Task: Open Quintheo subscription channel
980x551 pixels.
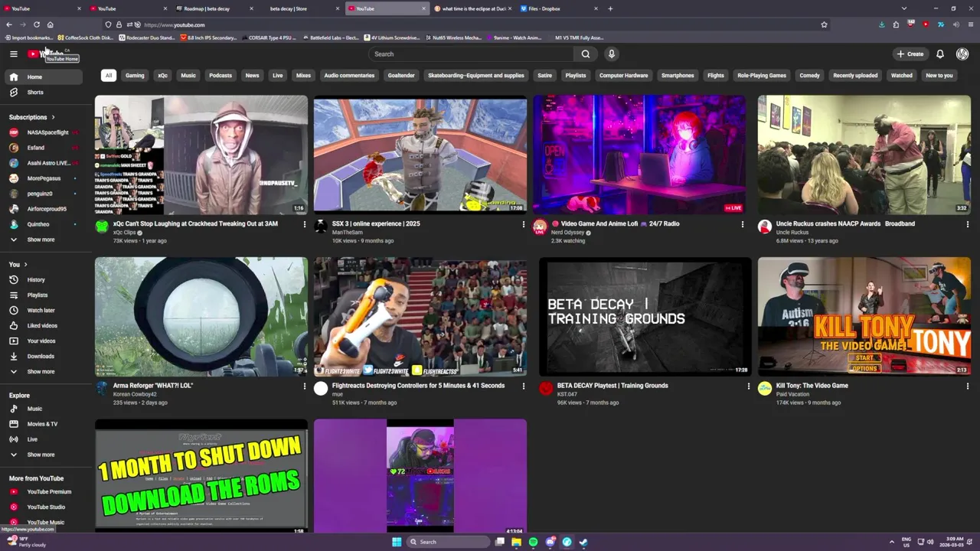Action: (x=42, y=224)
